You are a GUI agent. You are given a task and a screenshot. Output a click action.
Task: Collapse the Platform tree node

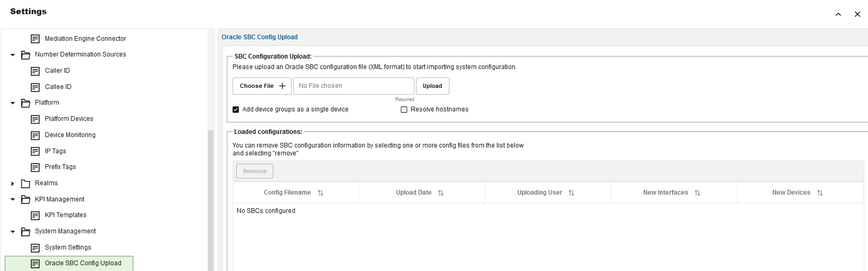click(13, 103)
